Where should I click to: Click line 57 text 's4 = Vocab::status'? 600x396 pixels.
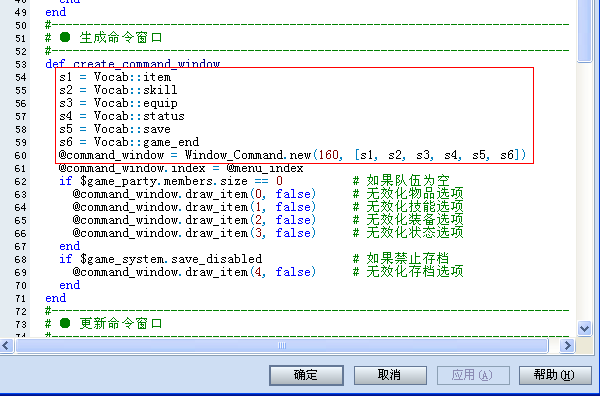(122, 116)
